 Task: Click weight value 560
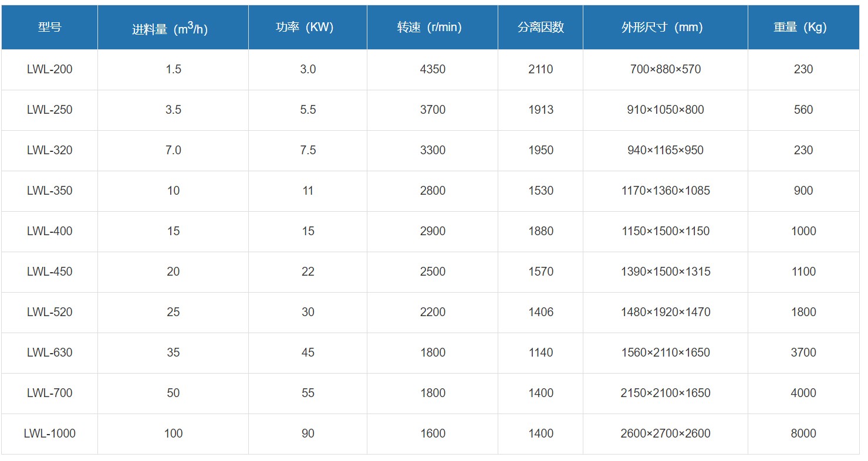click(x=803, y=110)
